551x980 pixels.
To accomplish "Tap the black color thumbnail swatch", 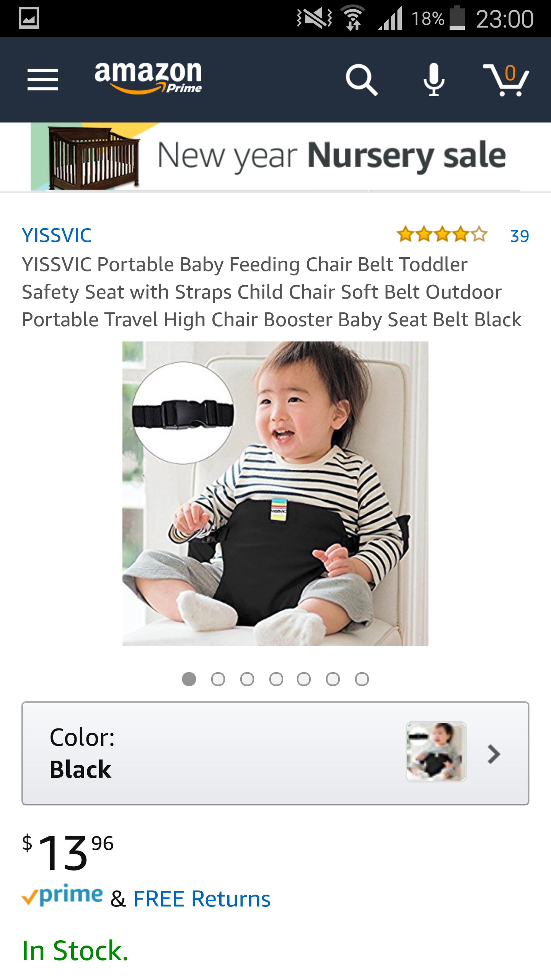I will (x=436, y=752).
